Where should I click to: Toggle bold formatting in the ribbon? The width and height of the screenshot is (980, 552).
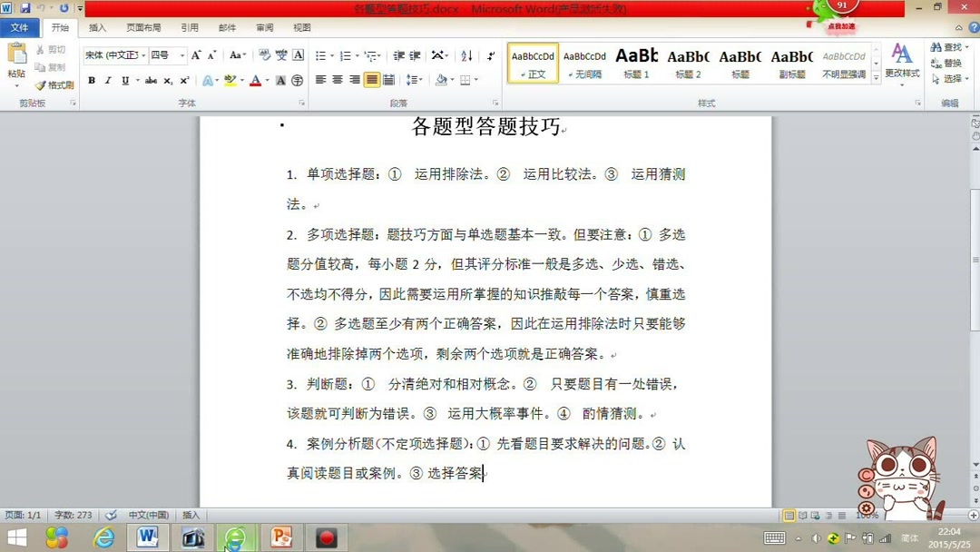tap(91, 81)
